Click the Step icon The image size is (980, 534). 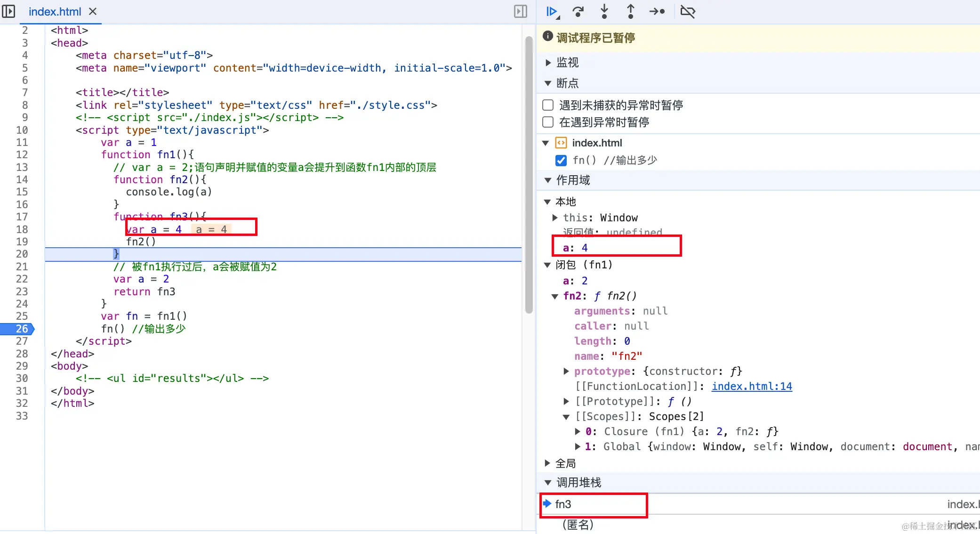coord(657,11)
